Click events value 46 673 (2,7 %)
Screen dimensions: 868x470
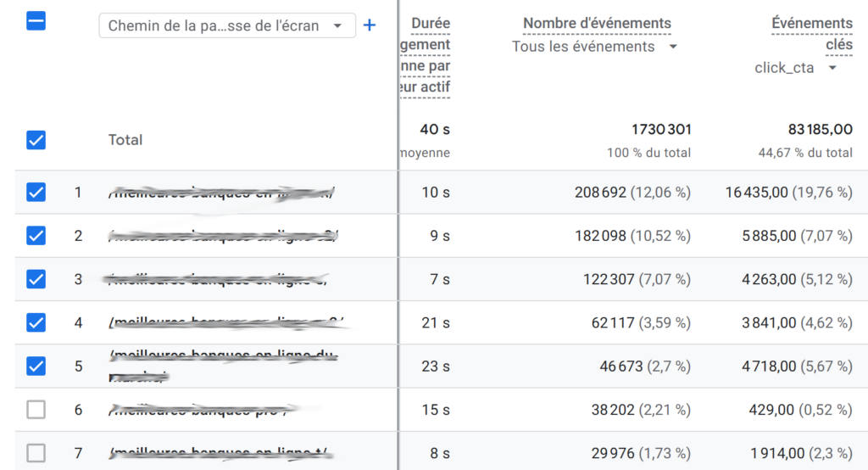[645, 366]
